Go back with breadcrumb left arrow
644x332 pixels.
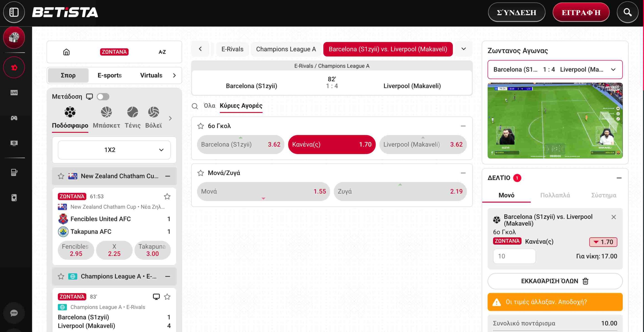200,49
